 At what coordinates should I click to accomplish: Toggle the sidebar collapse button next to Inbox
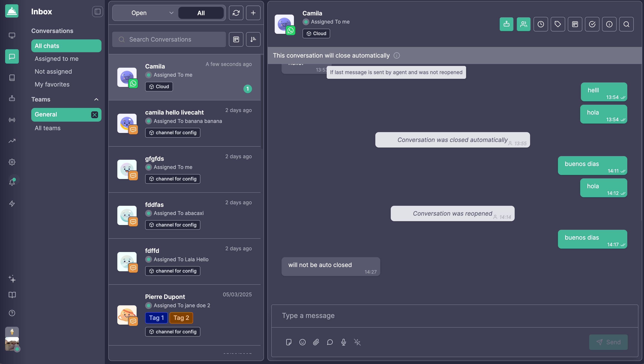tap(97, 12)
